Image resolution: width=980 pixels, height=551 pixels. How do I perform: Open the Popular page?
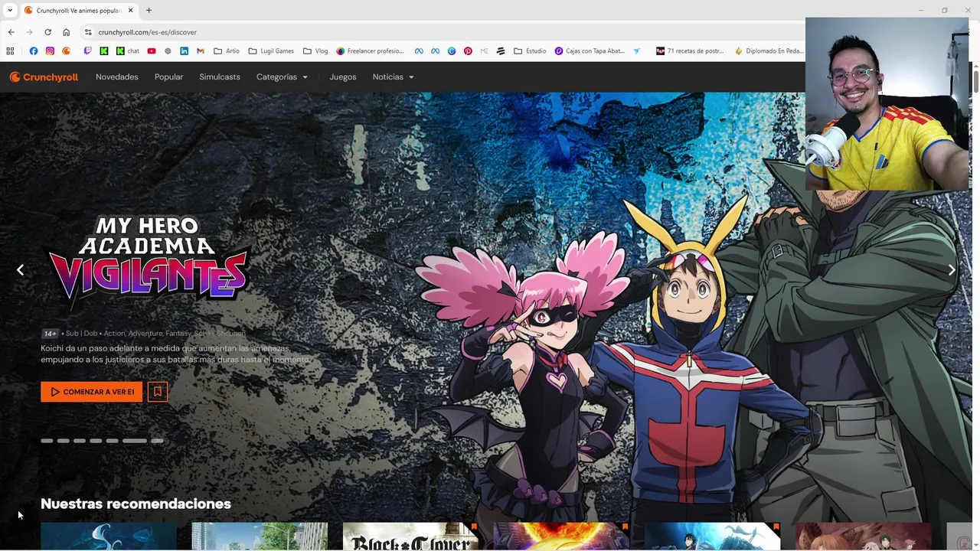(x=168, y=77)
